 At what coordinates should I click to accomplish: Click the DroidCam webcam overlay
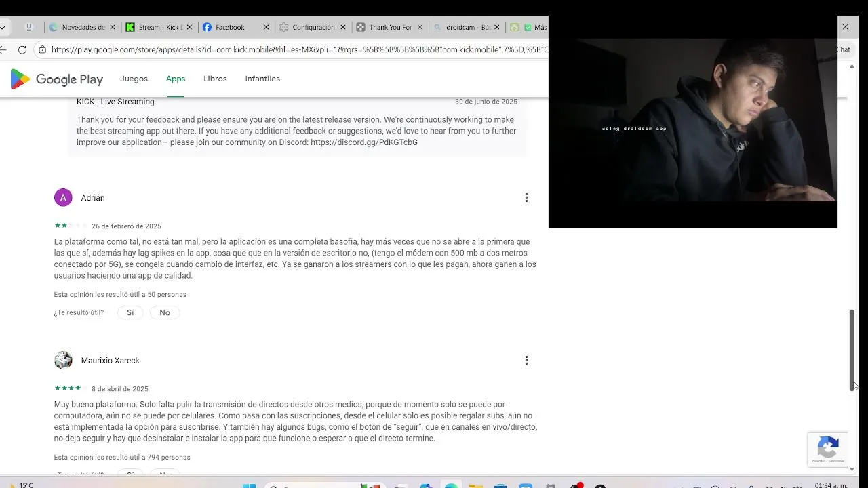point(693,121)
